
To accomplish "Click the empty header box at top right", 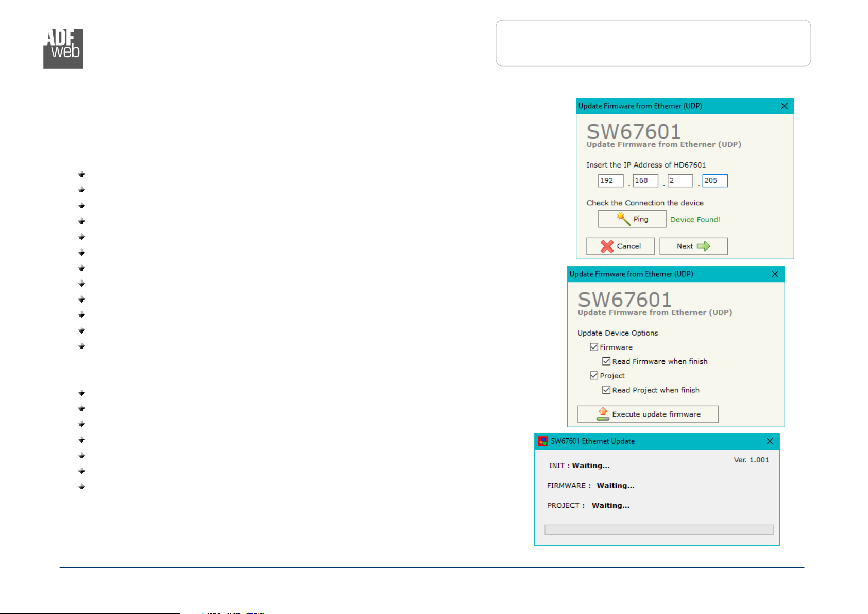I will pos(653,43).
